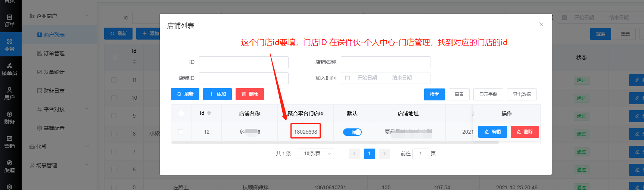
Task: Open the 营销 section in left sidebar
Action: coord(10,142)
